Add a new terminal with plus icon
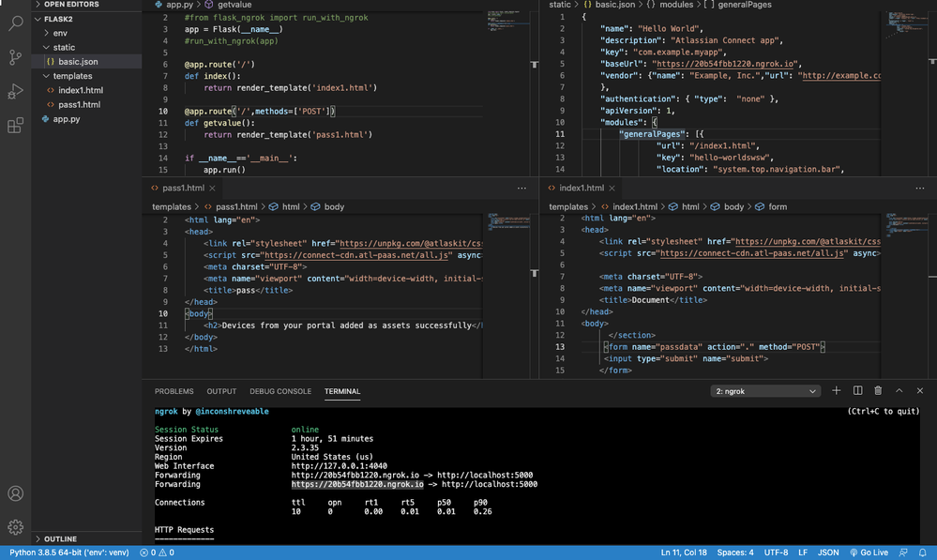The height and width of the screenshot is (560, 937). pyautogui.click(x=836, y=390)
